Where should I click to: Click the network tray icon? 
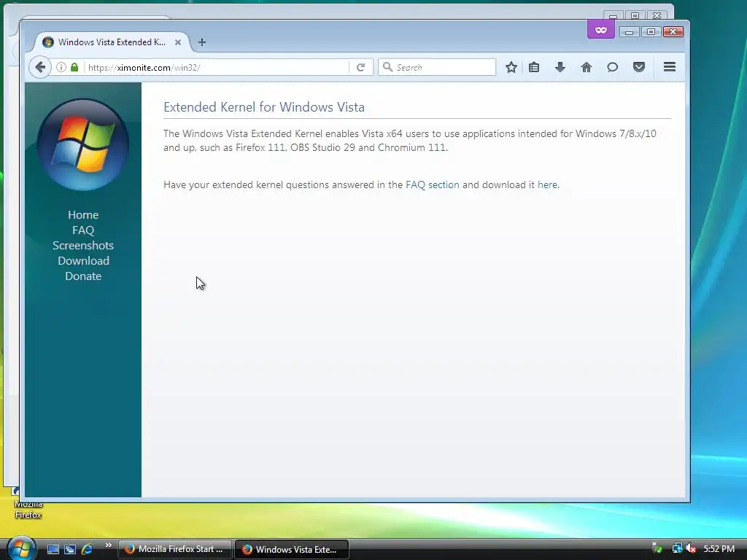coord(677,548)
